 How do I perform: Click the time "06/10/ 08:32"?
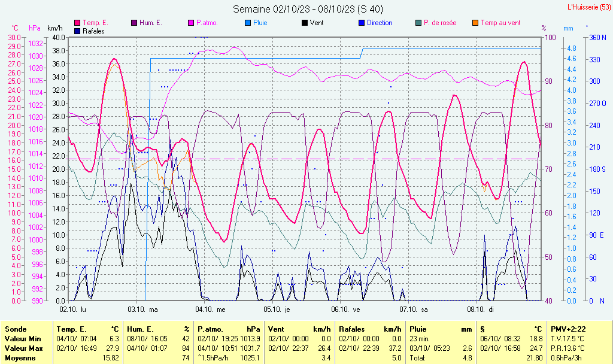(x=500, y=339)
